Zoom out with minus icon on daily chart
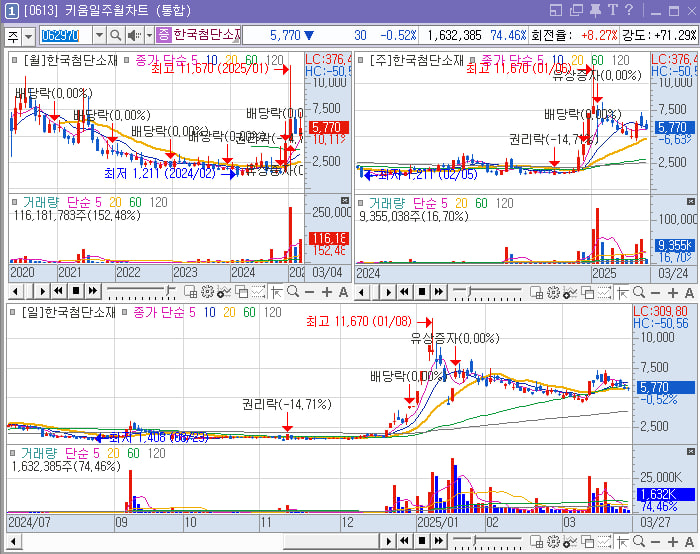The height and width of the screenshot is (554, 700). tap(655, 542)
